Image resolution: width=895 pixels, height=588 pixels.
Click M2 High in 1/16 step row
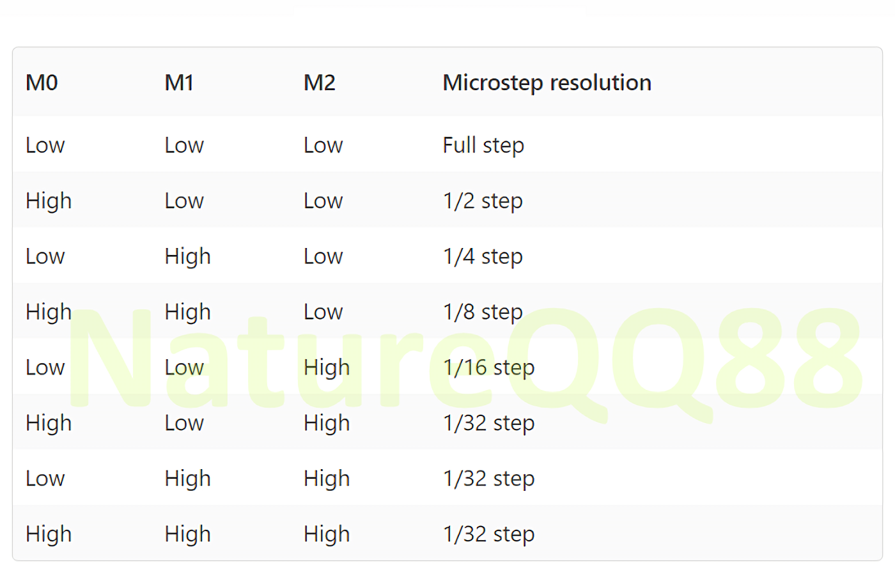pos(327,367)
